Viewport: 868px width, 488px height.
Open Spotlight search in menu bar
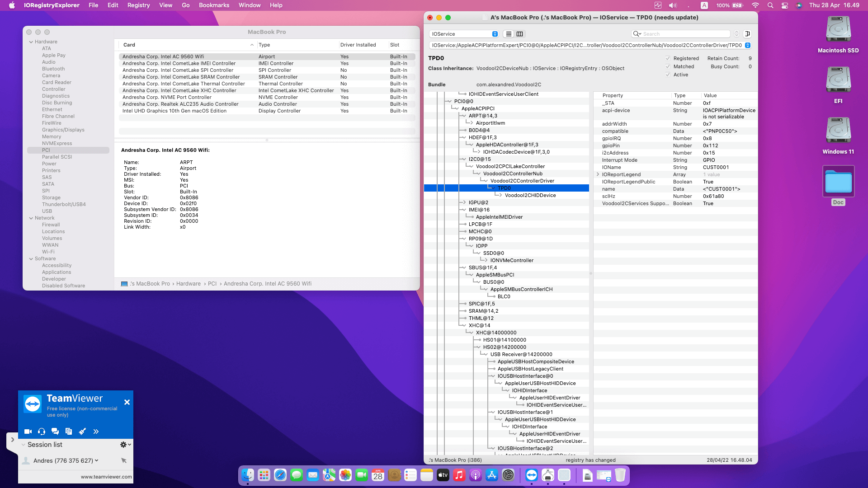coord(770,5)
